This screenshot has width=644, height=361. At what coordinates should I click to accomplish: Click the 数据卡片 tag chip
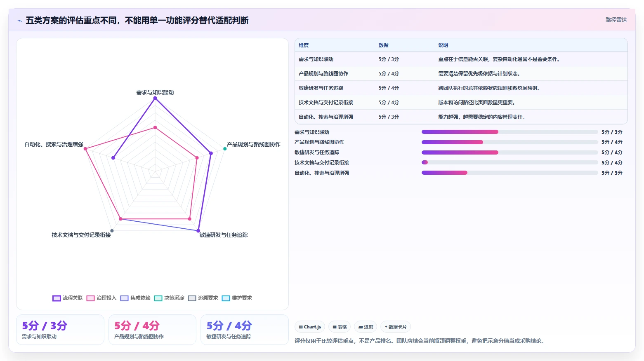pos(396,327)
